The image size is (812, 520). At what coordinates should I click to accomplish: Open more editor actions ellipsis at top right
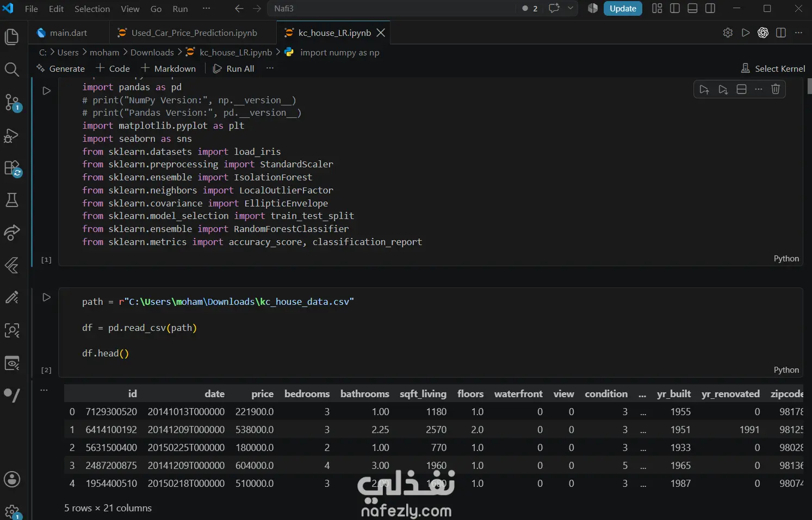click(798, 33)
